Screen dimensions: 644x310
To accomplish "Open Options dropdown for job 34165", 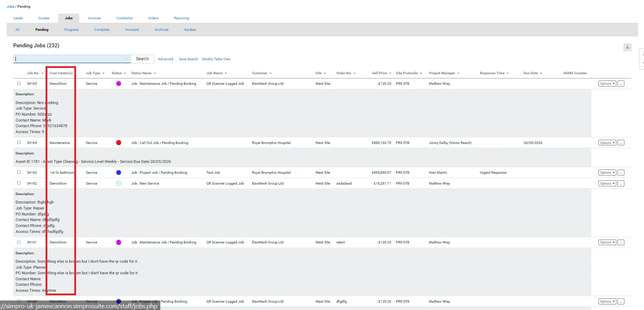I will pos(607,84).
